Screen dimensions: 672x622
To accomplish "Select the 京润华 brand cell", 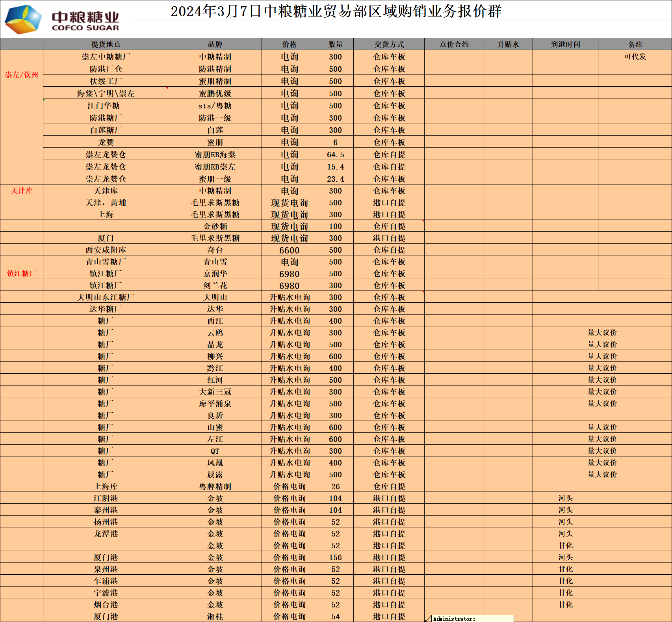I will point(215,274).
